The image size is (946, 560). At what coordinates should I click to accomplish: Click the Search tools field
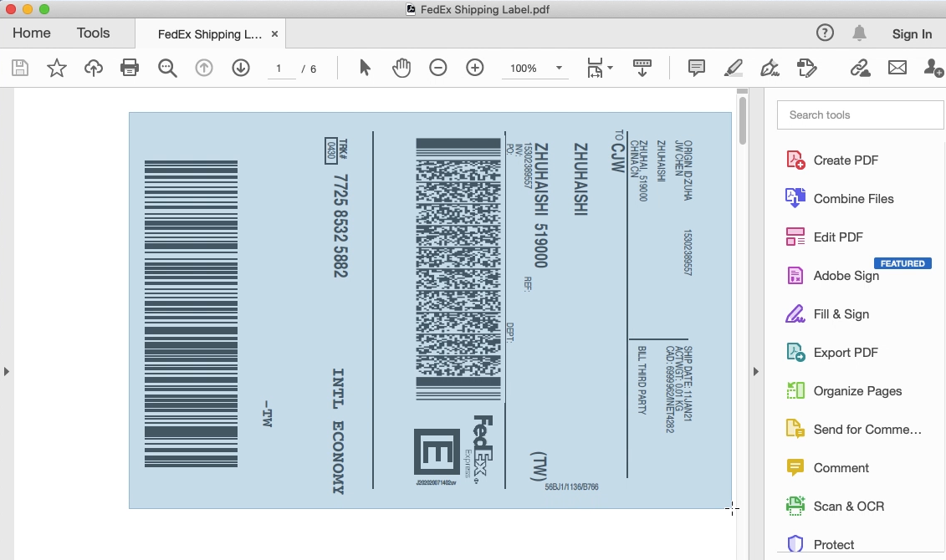click(x=861, y=115)
